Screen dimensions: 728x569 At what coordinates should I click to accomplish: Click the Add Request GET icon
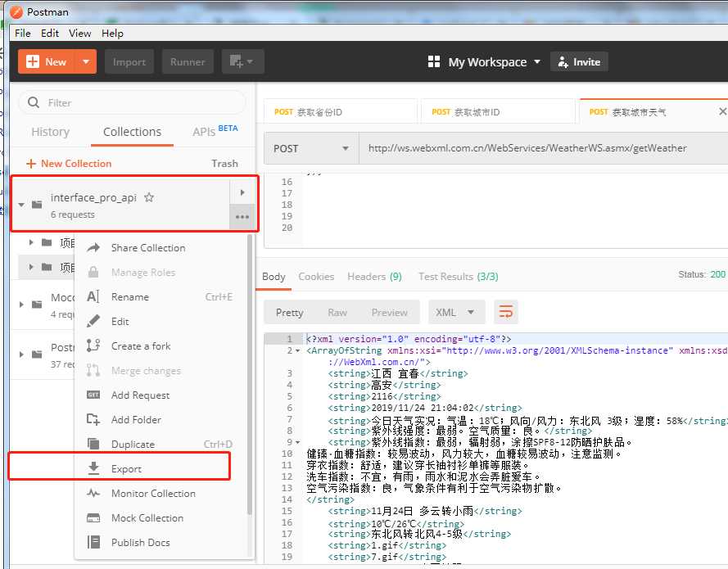(93, 395)
